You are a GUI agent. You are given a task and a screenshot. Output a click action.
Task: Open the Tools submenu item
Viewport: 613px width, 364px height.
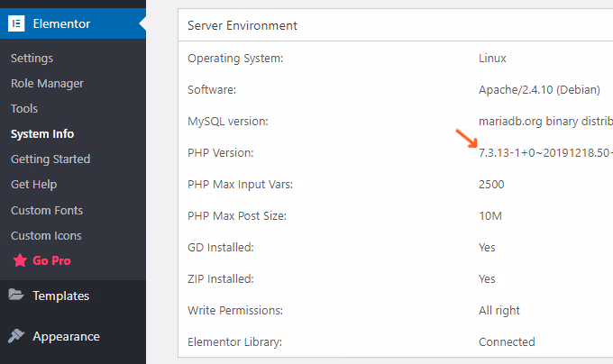[x=24, y=108]
